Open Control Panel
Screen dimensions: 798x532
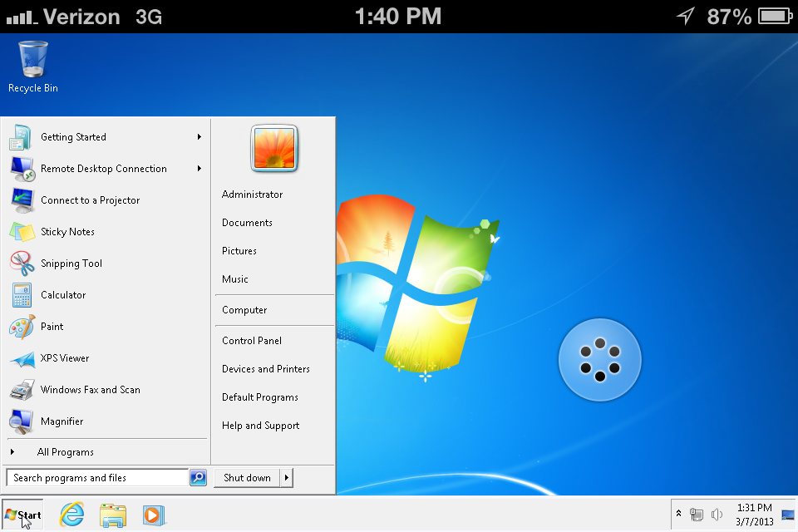point(252,341)
